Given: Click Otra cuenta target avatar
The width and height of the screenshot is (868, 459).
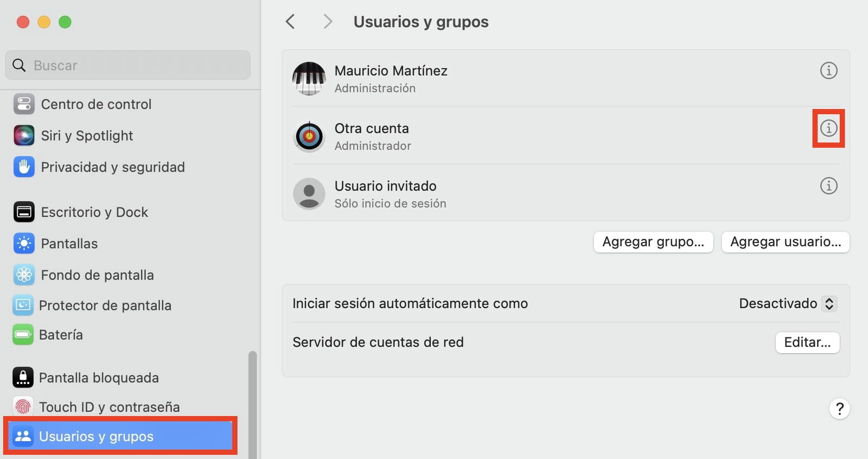Looking at the screenshot, I should tap(309, 136).
